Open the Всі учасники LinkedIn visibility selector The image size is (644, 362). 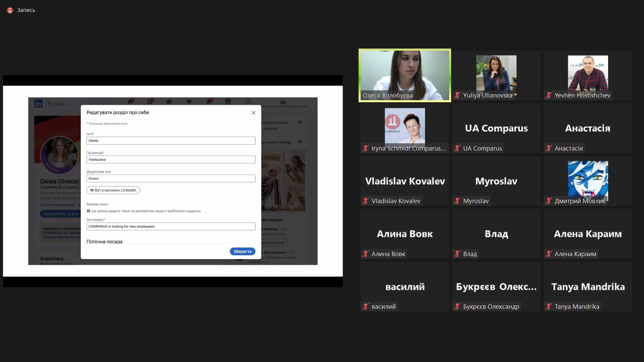[113, 190]
